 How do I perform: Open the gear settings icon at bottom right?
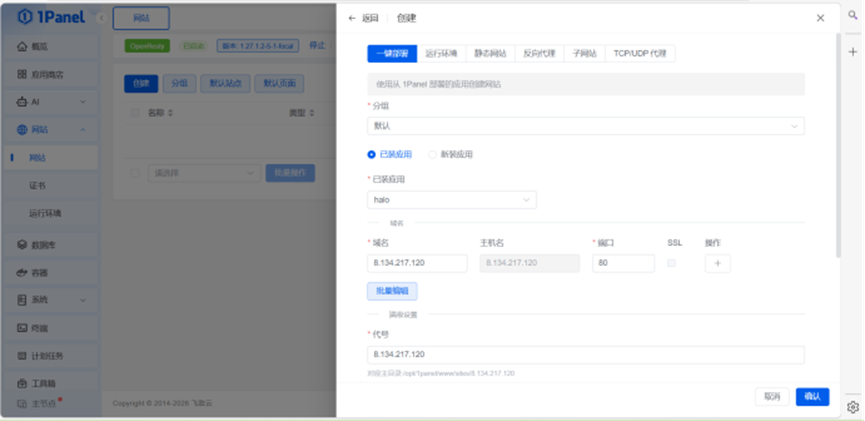tap(852, 407)
